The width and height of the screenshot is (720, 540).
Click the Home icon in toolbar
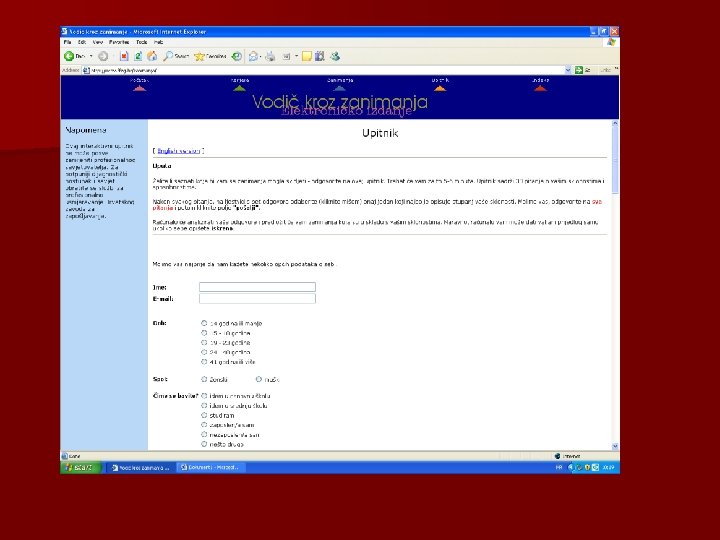(152, 56)
